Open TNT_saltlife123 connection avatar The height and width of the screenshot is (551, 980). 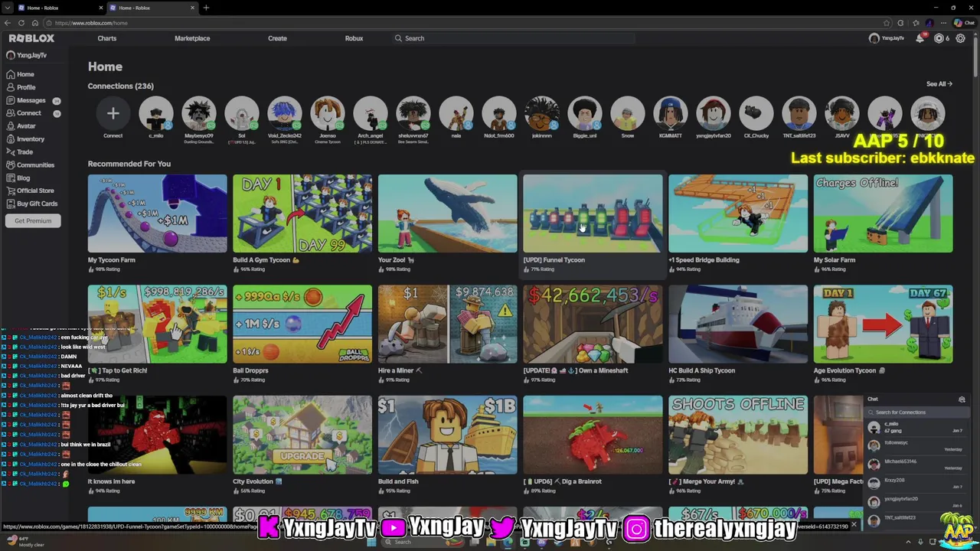tap(799, 114)
